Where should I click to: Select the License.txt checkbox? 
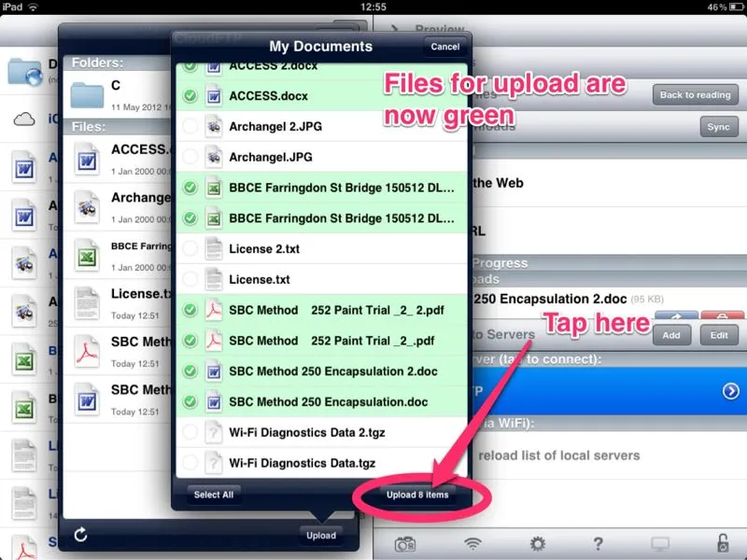coord(190,279)
